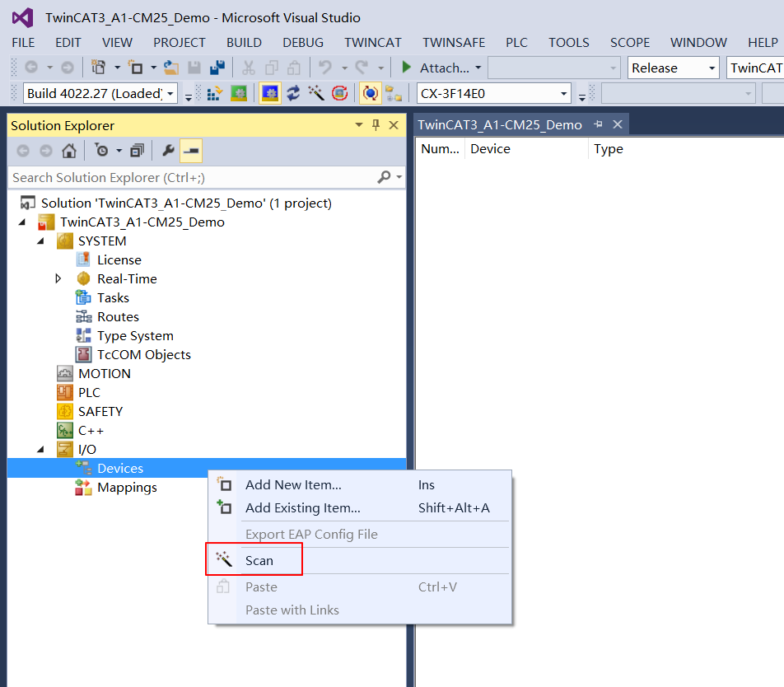784x687 pixels.
Task: Click the Copy toolbar icon
Action: click(x=272, y=67)
